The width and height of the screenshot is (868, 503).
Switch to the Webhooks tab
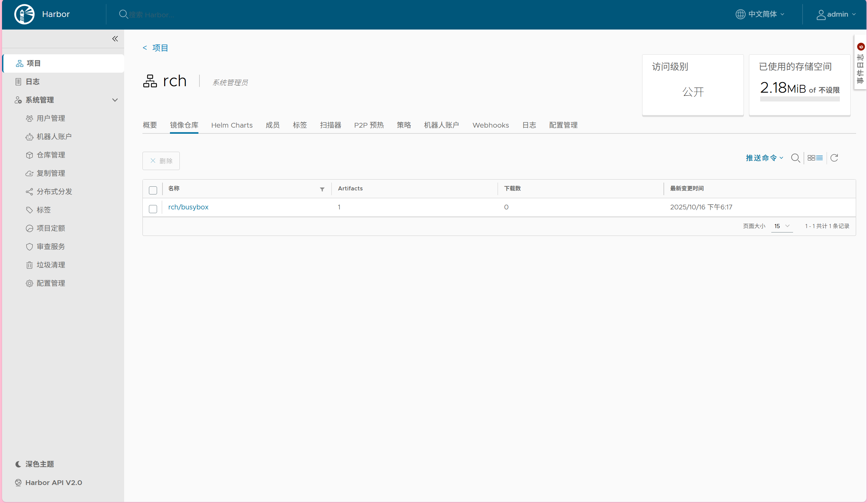[x=490, y=125]
